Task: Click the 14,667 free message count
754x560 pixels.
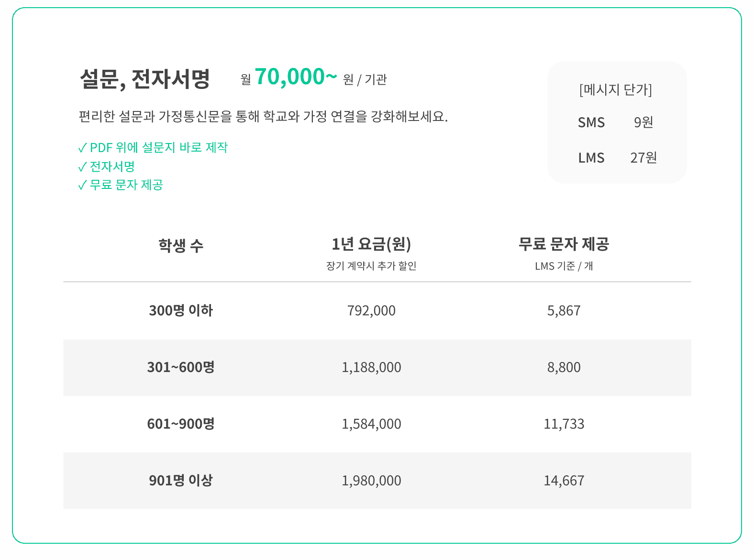Action: click(x=564, y=480)
